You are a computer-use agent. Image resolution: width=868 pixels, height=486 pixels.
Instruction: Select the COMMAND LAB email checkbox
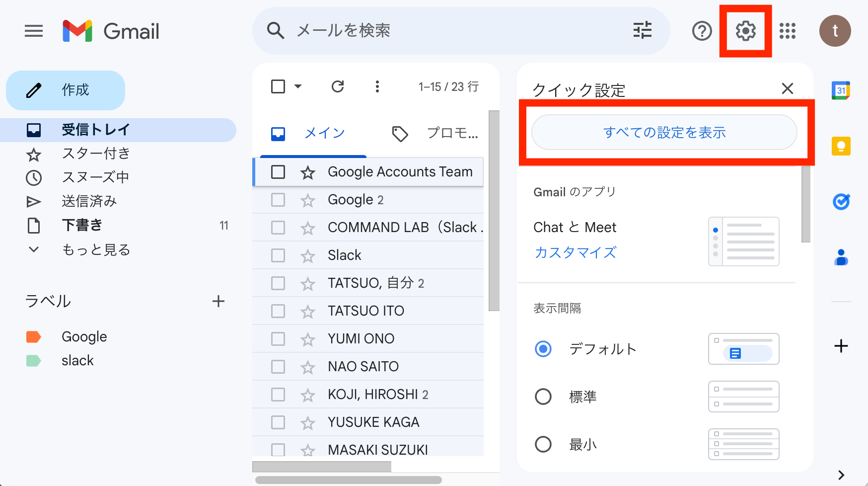(x=278, y=228)
